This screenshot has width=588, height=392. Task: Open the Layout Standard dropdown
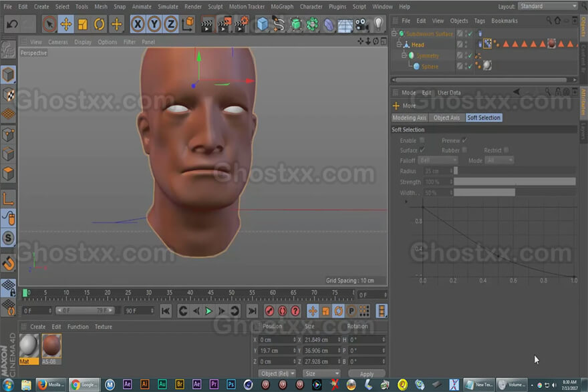[548, 7]
